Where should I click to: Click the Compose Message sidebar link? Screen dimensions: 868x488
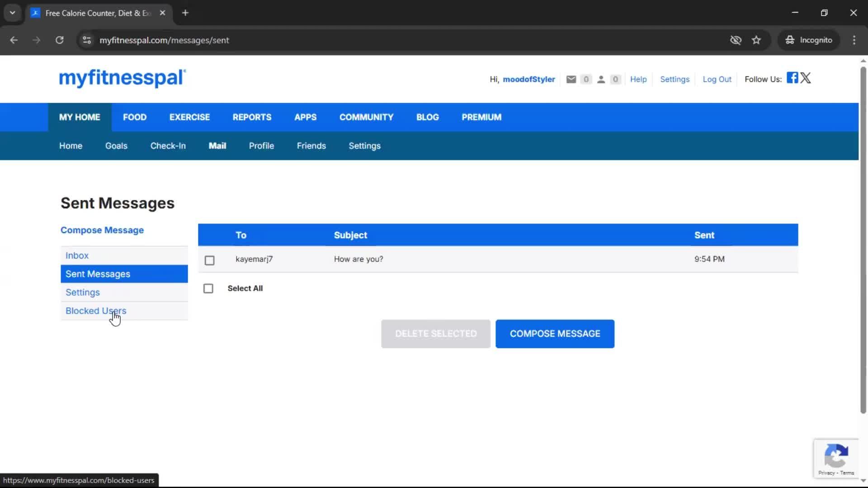pos(102,230)
